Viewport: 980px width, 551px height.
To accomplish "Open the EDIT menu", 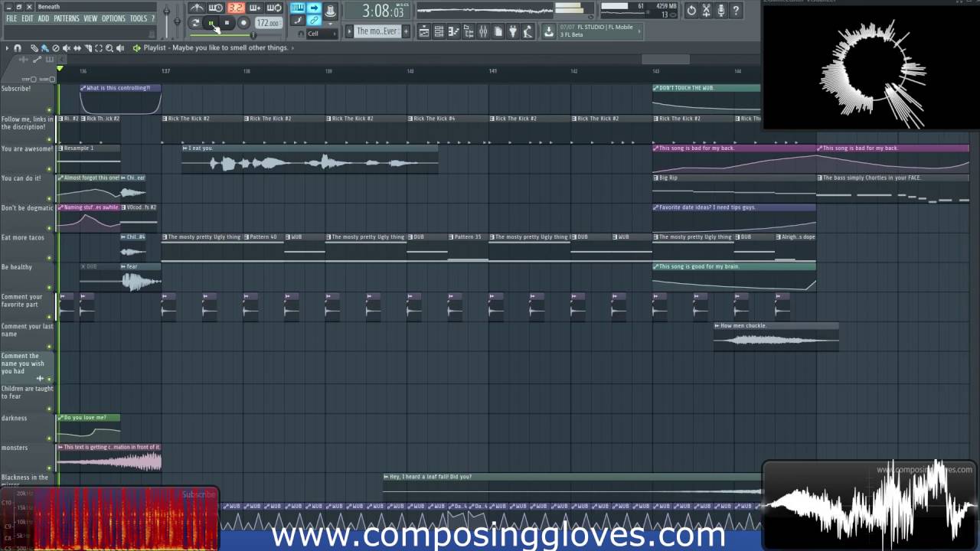I will coord(28,18).
